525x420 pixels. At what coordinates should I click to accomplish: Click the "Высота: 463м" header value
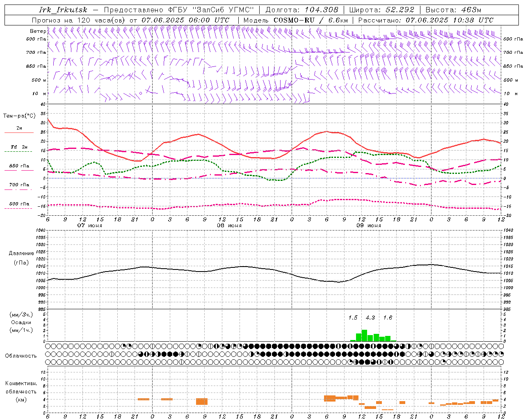pos(453,10)
